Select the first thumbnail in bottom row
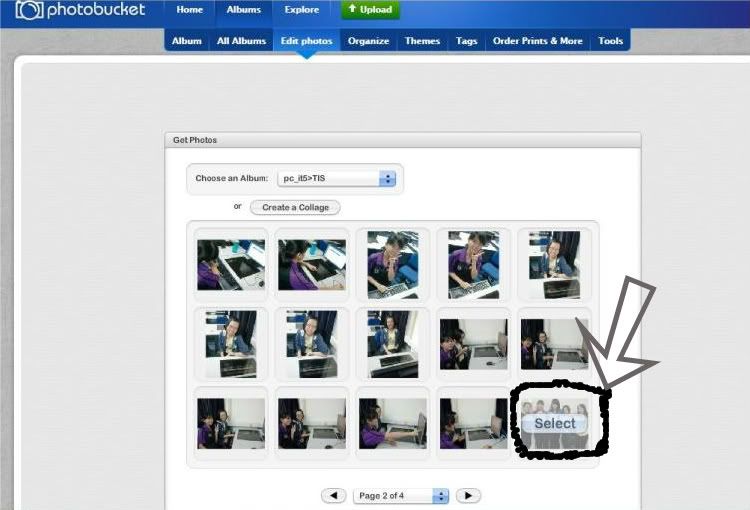 (x=231, y=423)
